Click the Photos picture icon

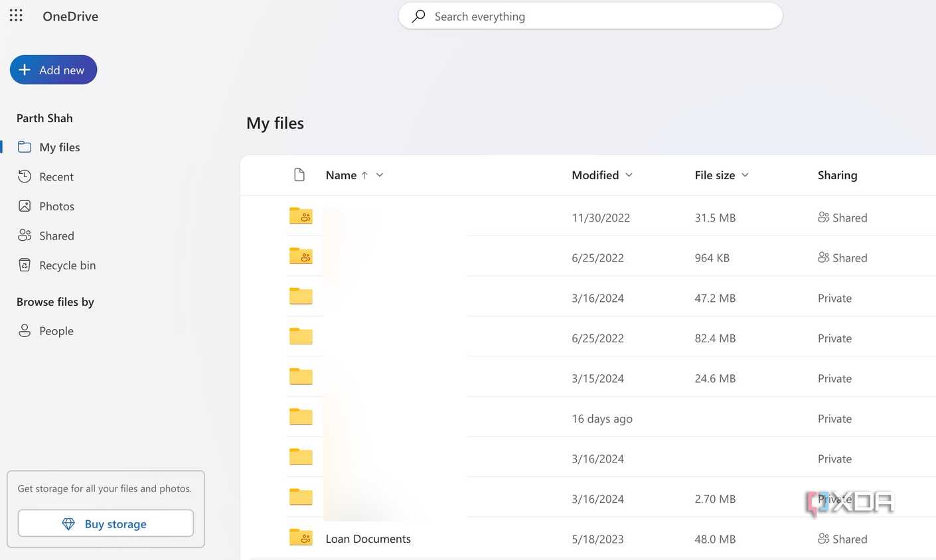coord(25,206)
